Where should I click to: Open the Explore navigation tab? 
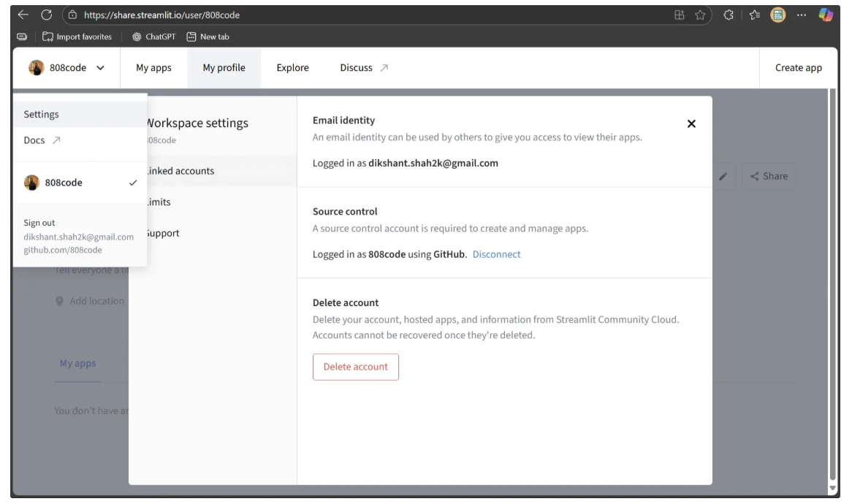[x=292, y=67]
